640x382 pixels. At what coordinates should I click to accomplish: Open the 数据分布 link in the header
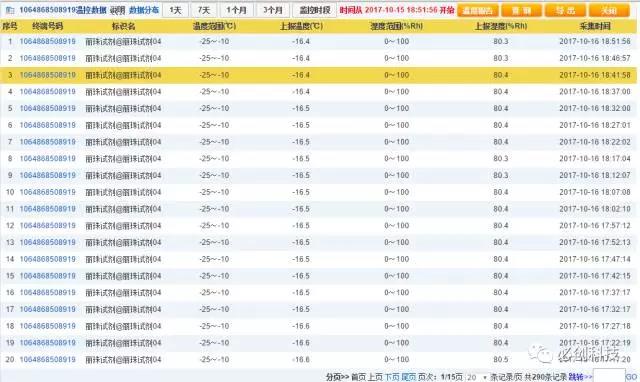point(143,10)
